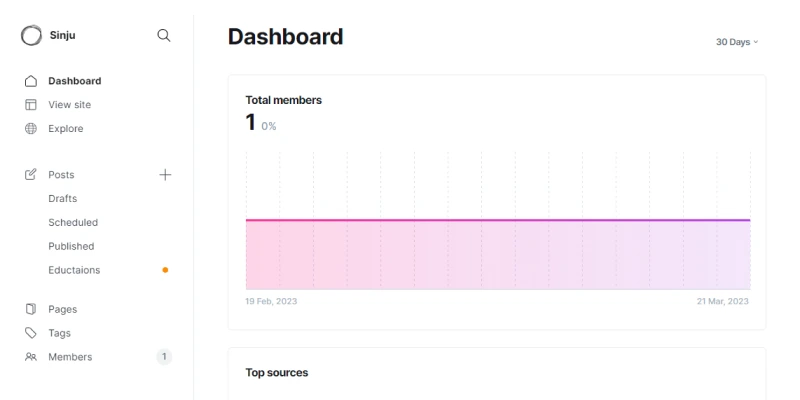Click the Tags label icon
The height and width of the screenshot is (400, 800).
click(x=31, y=333)
